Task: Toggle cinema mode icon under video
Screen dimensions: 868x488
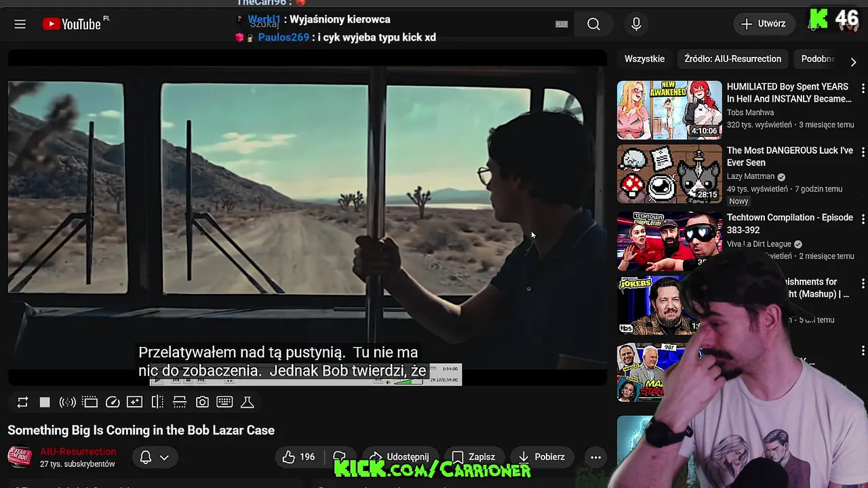Action: [90, 402]
